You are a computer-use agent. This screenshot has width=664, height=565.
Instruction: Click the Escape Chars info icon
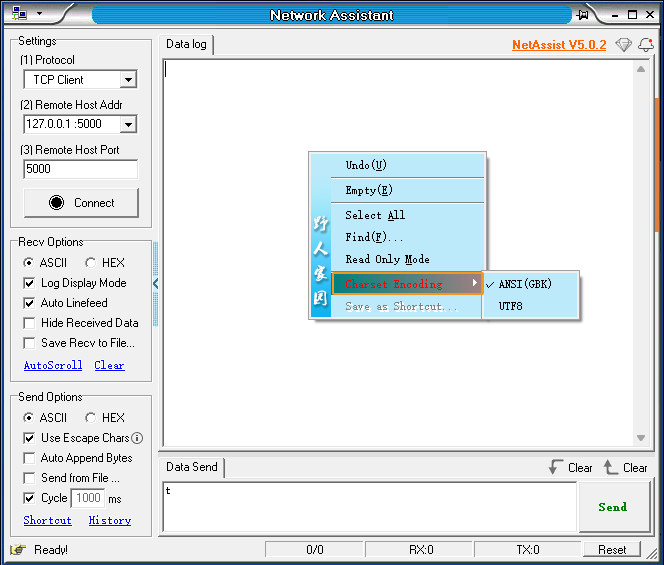(137, 438)
